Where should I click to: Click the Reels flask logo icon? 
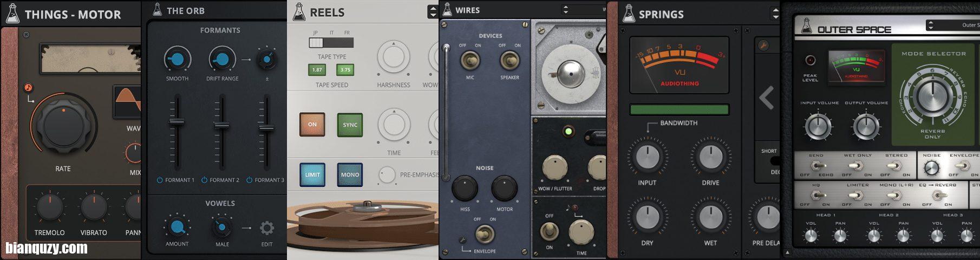[x=298, y=12]
